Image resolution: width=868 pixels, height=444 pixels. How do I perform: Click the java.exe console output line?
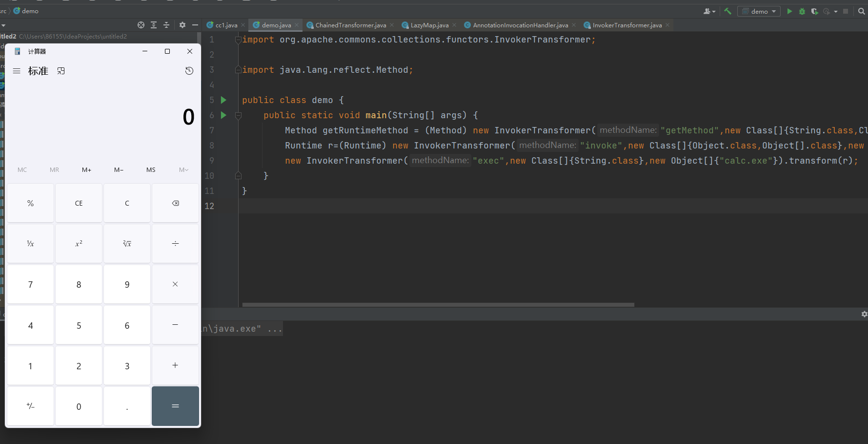point(242,329)
